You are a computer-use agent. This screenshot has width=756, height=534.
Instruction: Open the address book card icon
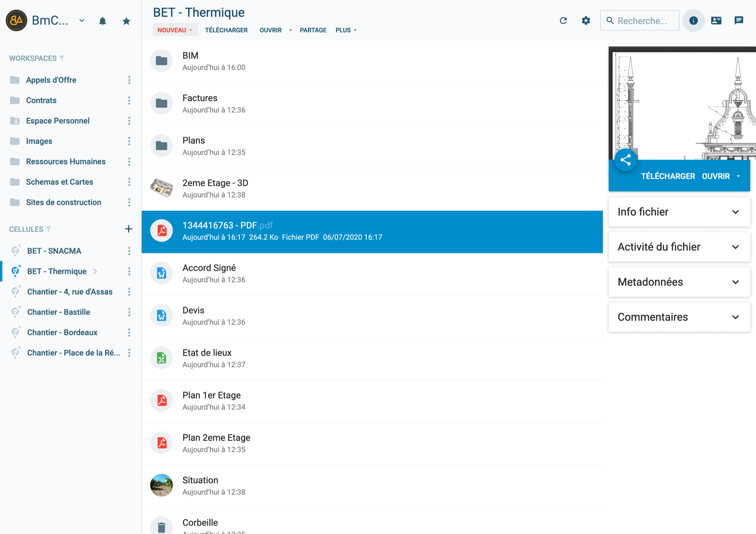(716, 20)
